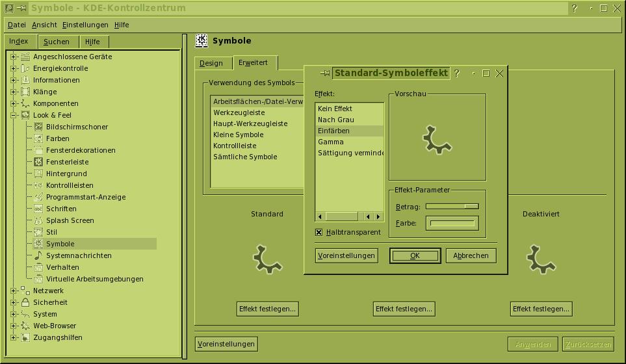This screenshot has height=364, width=626.
Task: Click the Zugangshilfen icon
Action: point(25,337)
